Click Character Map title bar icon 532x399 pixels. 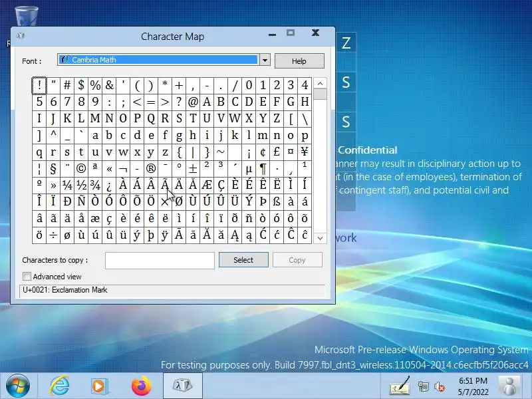tap(21, 35)
